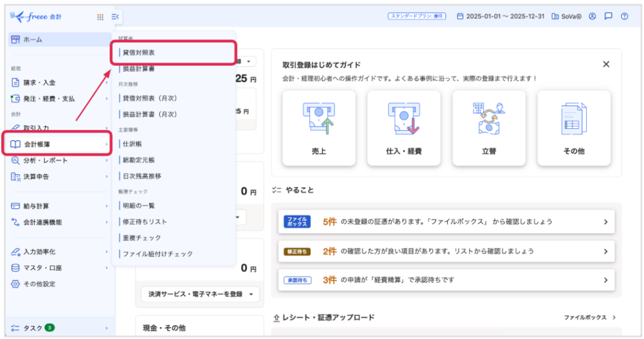This screenshot has width=644, height=339.
Task: Expand the 分析・レポート sidebar menu
Action: point(57,160)
